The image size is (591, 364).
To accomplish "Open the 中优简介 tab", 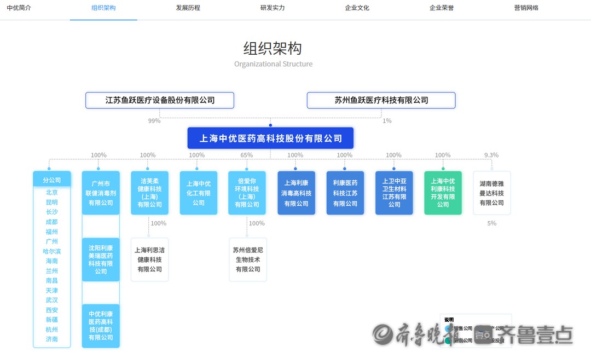I will [x=19, y=8].
